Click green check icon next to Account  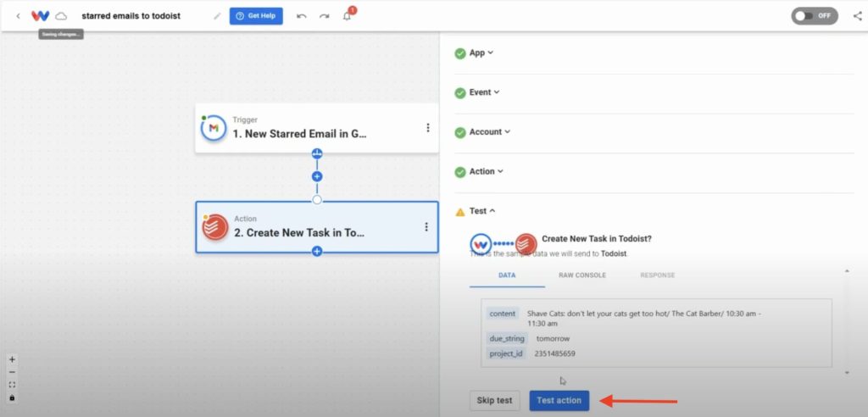460,133
